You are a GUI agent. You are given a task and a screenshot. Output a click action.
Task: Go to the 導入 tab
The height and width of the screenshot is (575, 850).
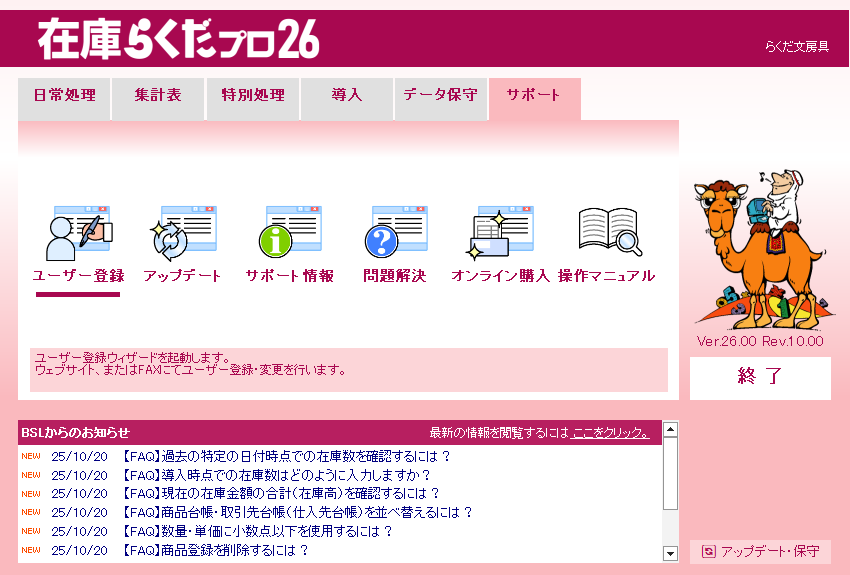[347, 96]
